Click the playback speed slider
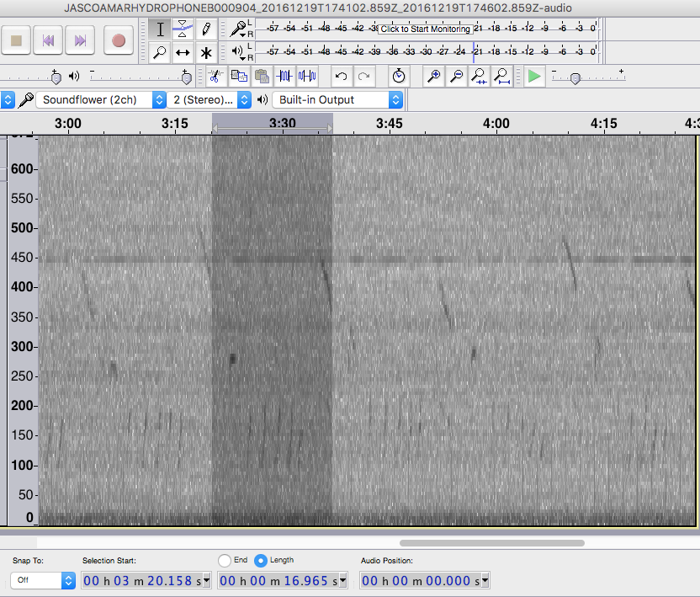This screenshot has height=597, width=700. 575,78
